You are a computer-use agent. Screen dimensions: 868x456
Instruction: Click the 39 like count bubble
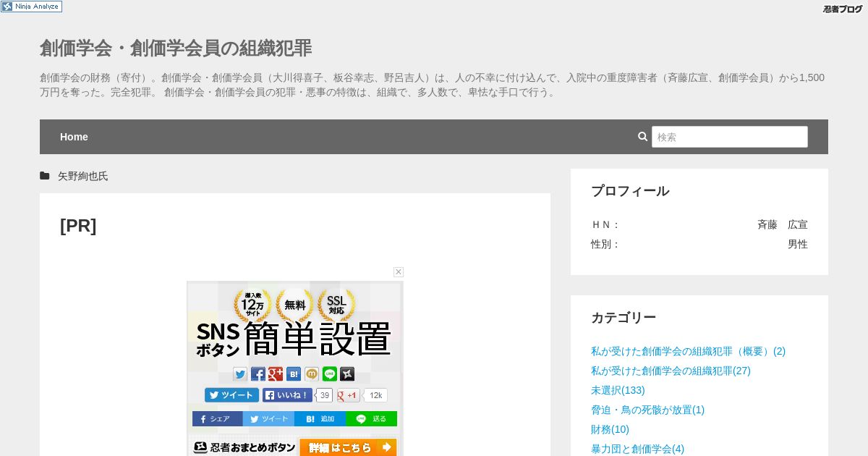325,395
